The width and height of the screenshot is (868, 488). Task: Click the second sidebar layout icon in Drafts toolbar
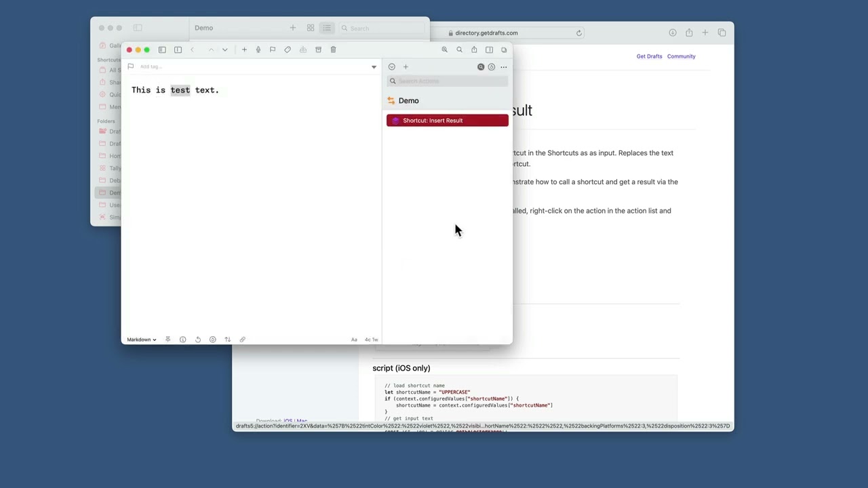[178, 49]
